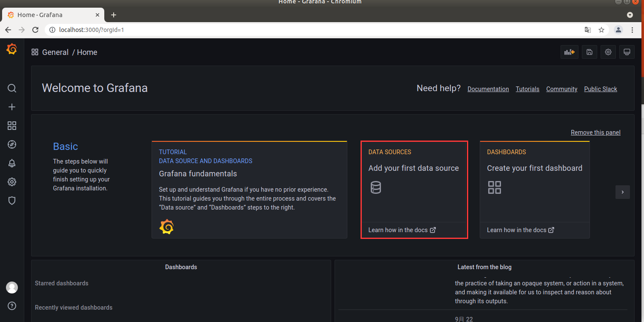This screenshot has height=322, width=644.
Task: Open the Server Admin shield icon
Action: [x=12, y=201]
